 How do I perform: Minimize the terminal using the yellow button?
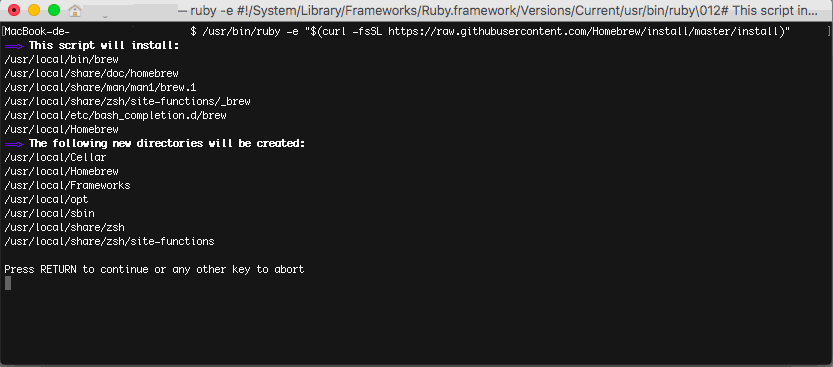coord(34,10)
